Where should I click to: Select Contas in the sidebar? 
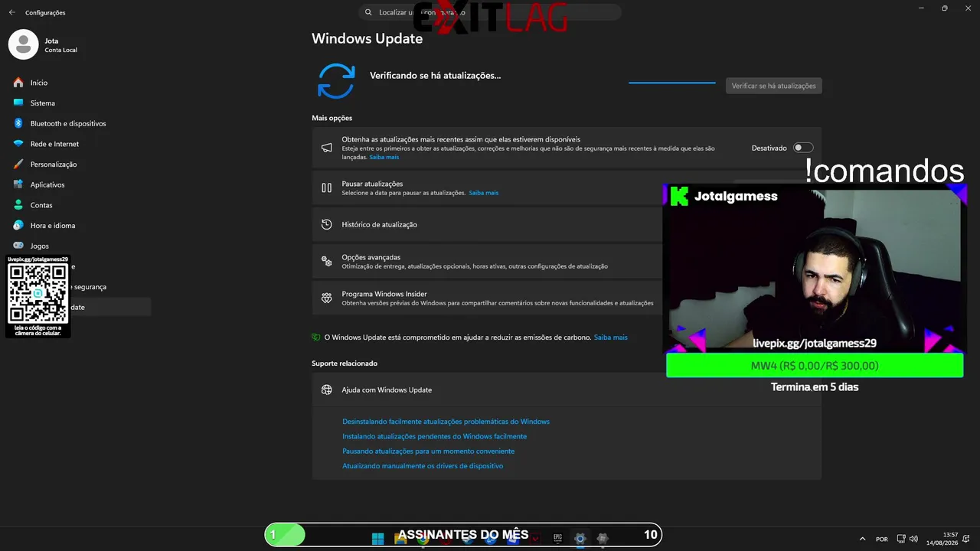click(41, 205)
